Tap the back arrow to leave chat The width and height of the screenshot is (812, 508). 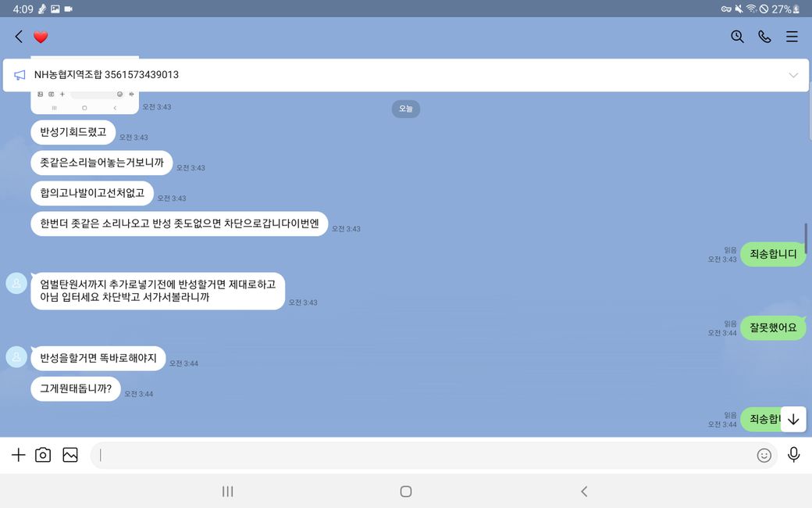click(19, 37)
